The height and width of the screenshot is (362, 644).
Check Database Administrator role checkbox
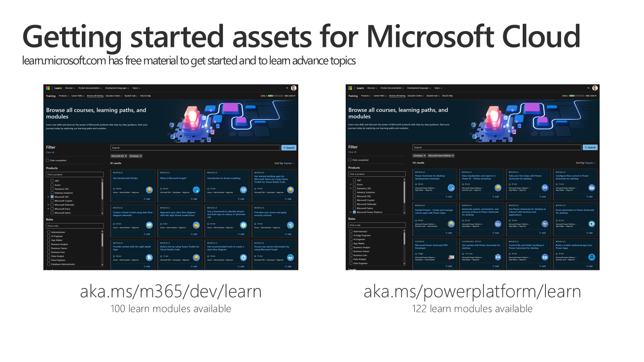click(49, 264)
